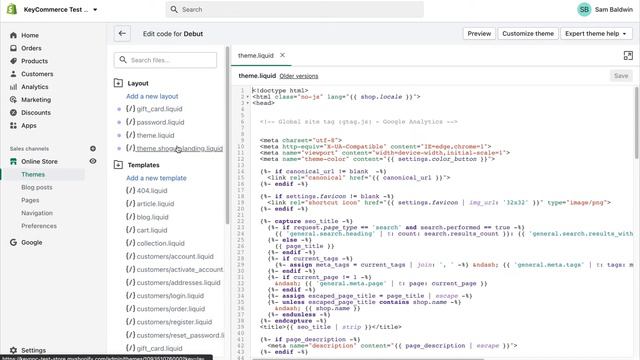
Task: Click the Apps grid icon
Action: click(13, 125)
